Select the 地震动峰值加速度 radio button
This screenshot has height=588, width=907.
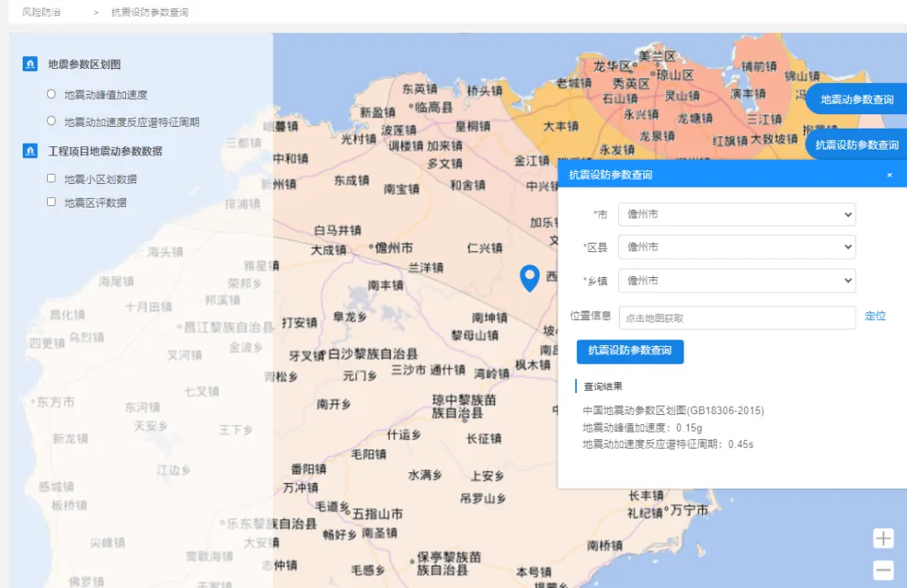51,95
